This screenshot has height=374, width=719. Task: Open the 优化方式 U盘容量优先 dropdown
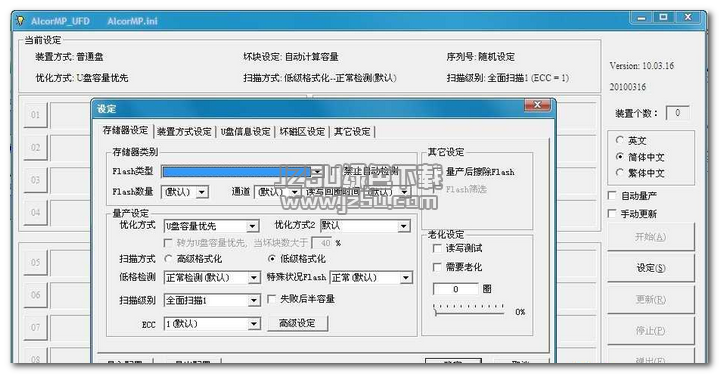point(252,226)
